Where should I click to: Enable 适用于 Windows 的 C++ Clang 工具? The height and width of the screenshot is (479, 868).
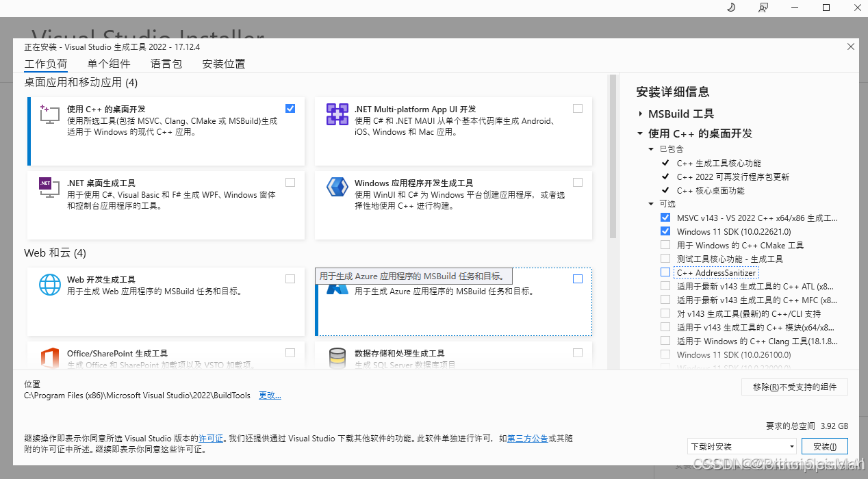pyautogui.click(x=665, y=341)
